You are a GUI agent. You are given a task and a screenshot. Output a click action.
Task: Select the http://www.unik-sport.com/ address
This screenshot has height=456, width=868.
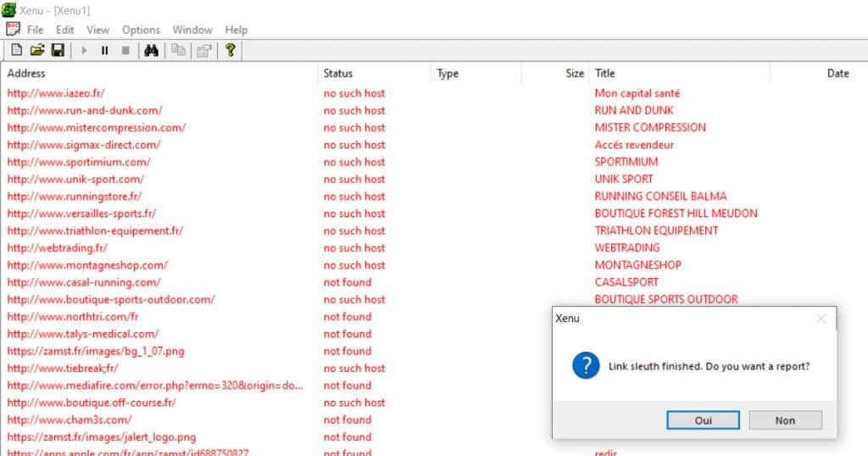point(75,179)
